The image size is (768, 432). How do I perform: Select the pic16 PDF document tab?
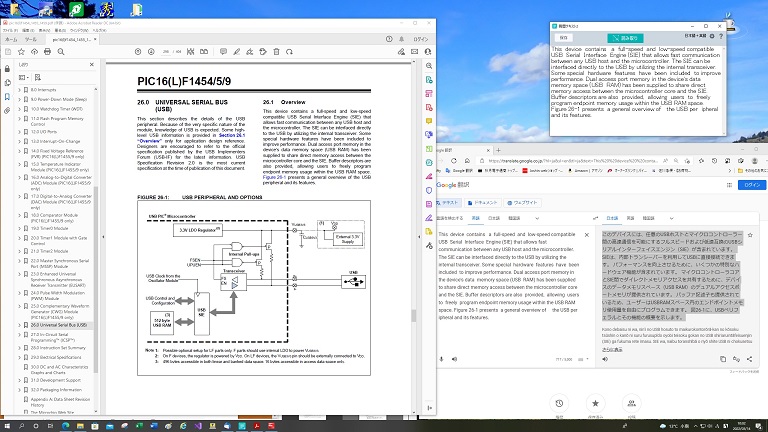click(71, 39)
